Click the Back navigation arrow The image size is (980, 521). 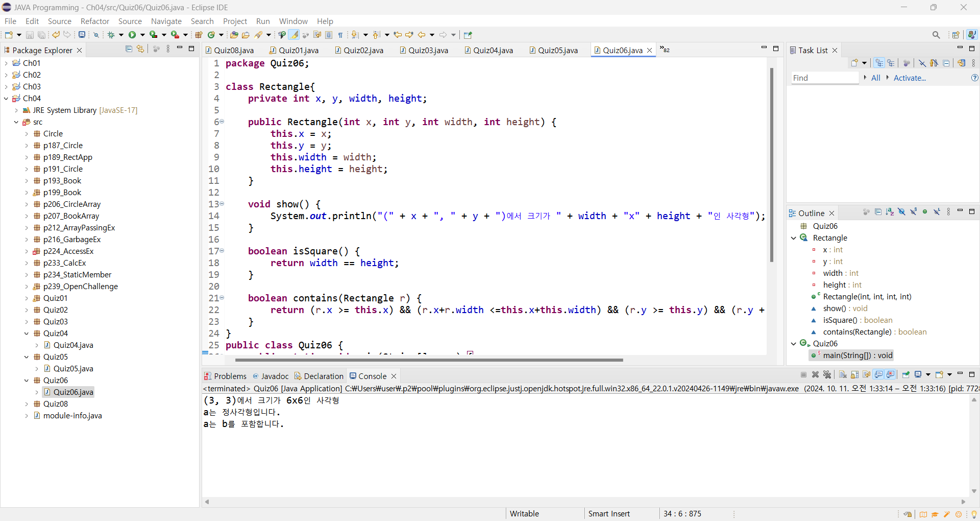[x=422, y=35]
